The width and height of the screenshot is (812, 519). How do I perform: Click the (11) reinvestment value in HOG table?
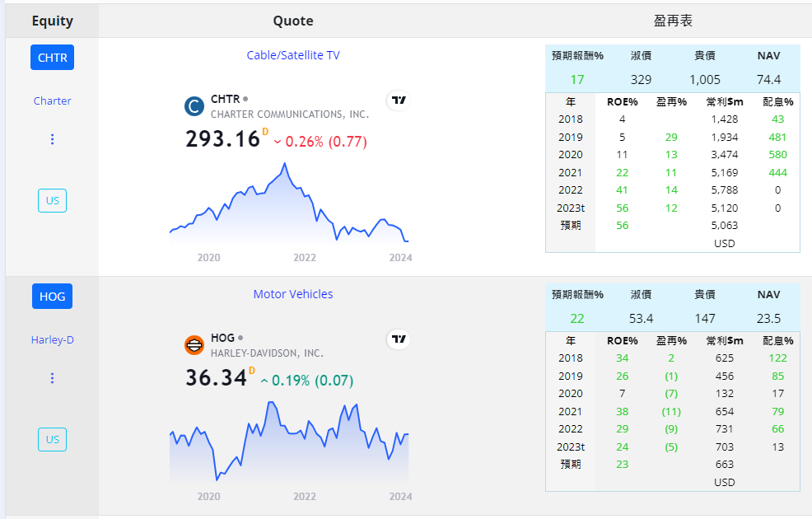pyautogui.click(x=671, y=411)
